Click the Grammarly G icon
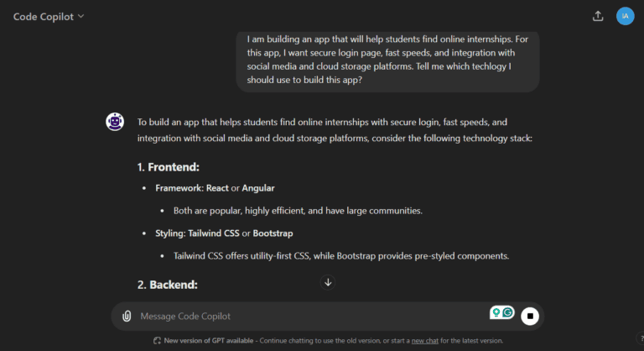Screen dimensions: 644x351 pos(507,313)
